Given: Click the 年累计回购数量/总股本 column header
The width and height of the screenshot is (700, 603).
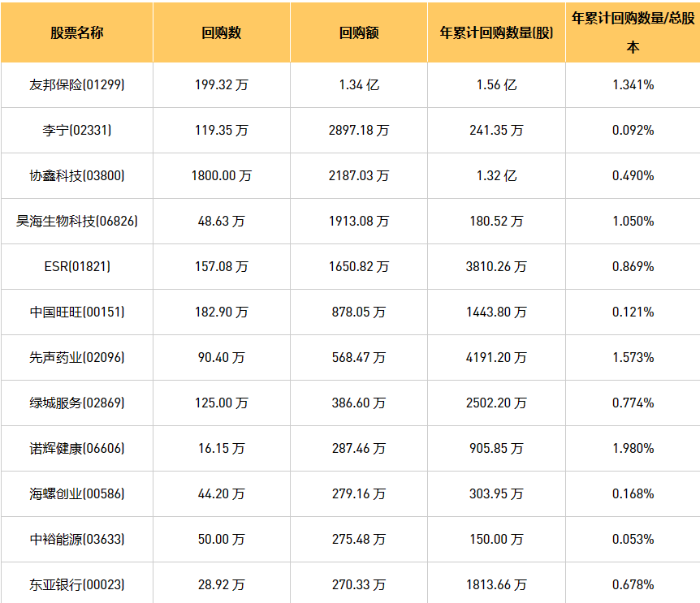Looking at the screenshot, I should pos(633,32).
